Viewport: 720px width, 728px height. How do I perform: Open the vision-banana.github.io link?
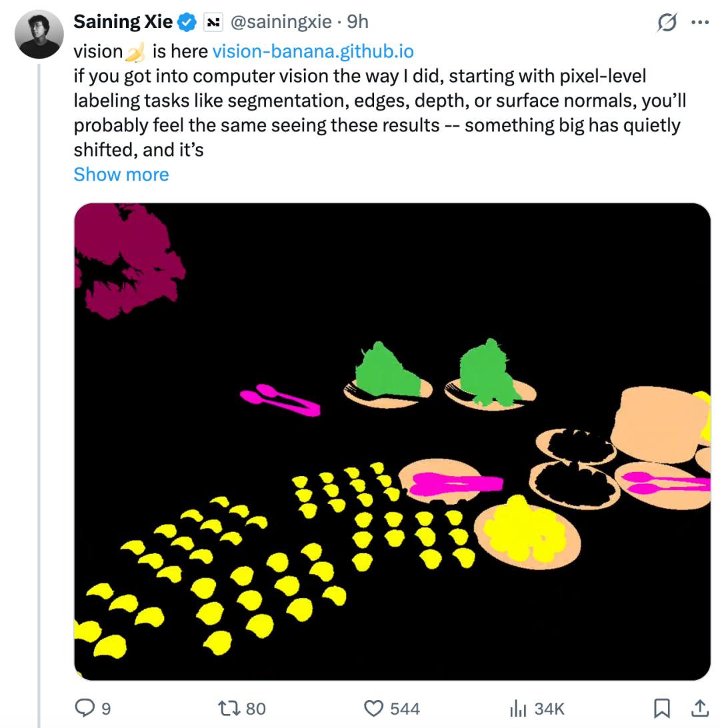[313, 51]
